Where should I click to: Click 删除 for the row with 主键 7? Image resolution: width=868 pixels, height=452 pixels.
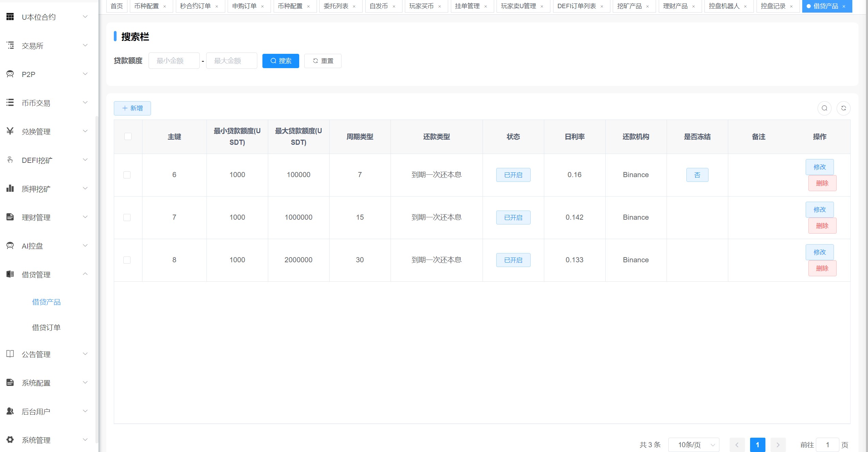(x=822, y=226)
